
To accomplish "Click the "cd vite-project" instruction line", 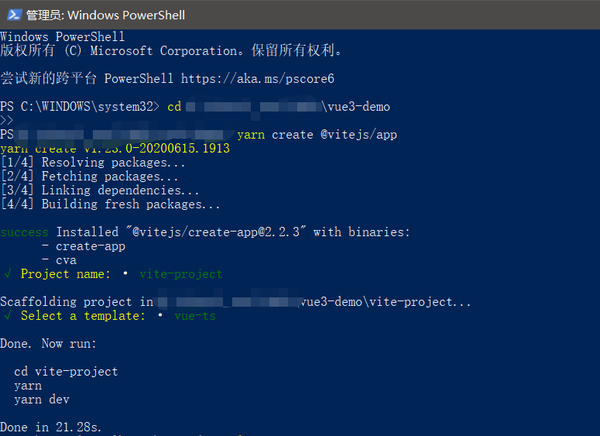I will tap(66, 371).
